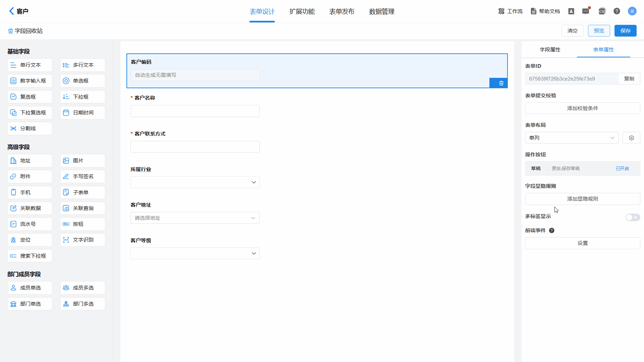The width and height of the screenshot is (644, 362).
Task: Click the 表单ID value field
Action: (572, 79)
